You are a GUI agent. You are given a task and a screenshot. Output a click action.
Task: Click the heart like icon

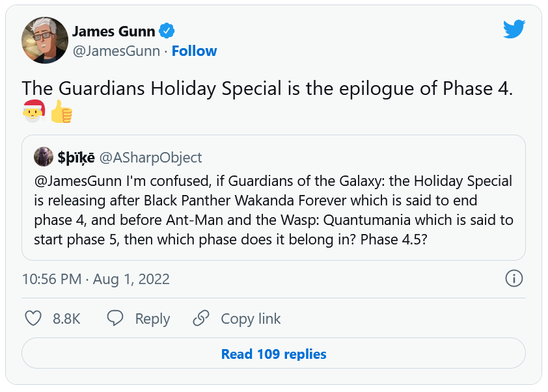coord(33,319)
